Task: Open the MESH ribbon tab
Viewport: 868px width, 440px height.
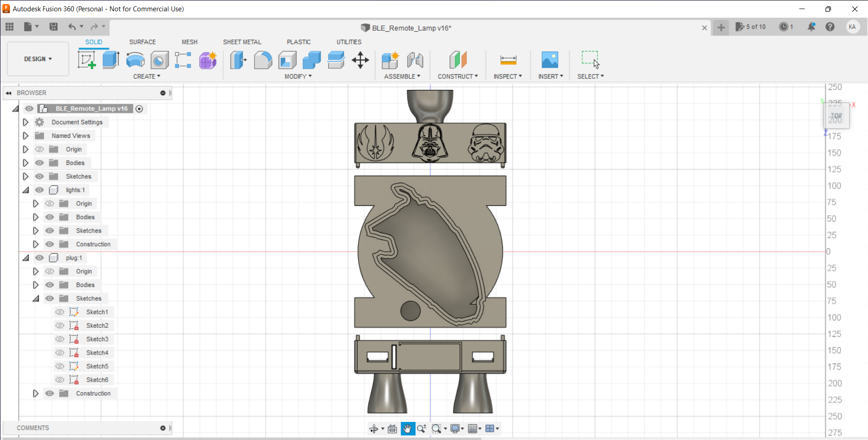Action: (189, 42)
